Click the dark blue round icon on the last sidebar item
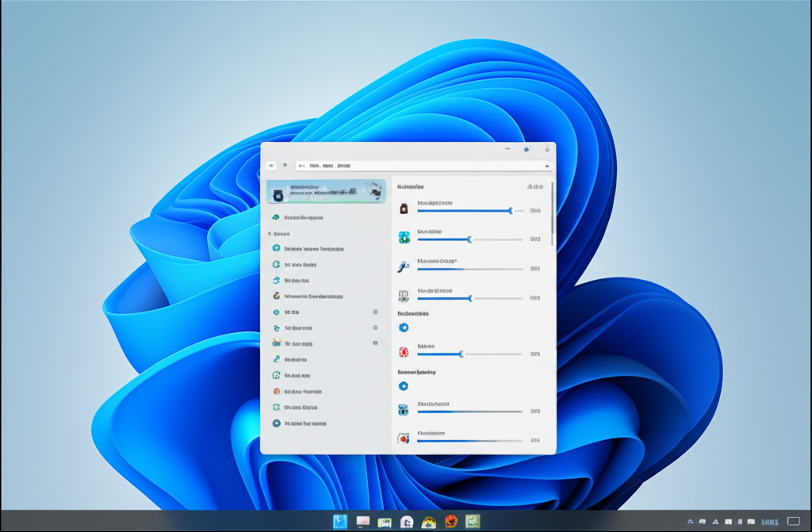Viewport: 812px width, 532px height. pyautogui.click(x=276, y=423)
